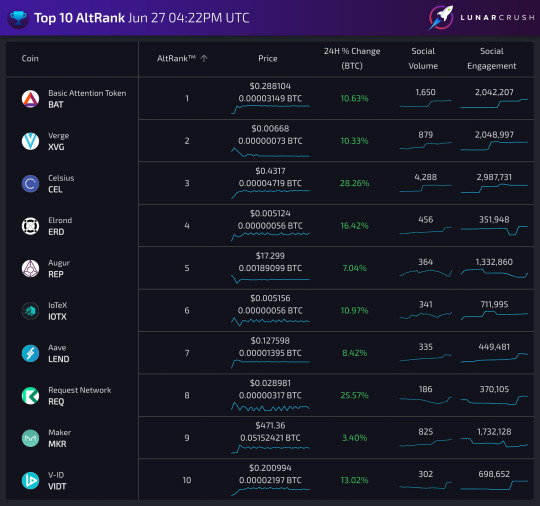Click the Basic Attention Token coin icon
Screen dimensions: 540x506
coord(30,99)
